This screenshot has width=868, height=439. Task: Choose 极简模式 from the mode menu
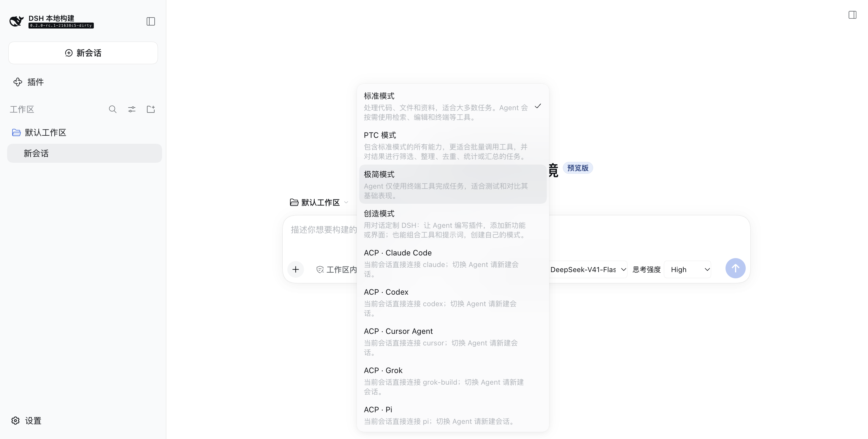[452, 184]
